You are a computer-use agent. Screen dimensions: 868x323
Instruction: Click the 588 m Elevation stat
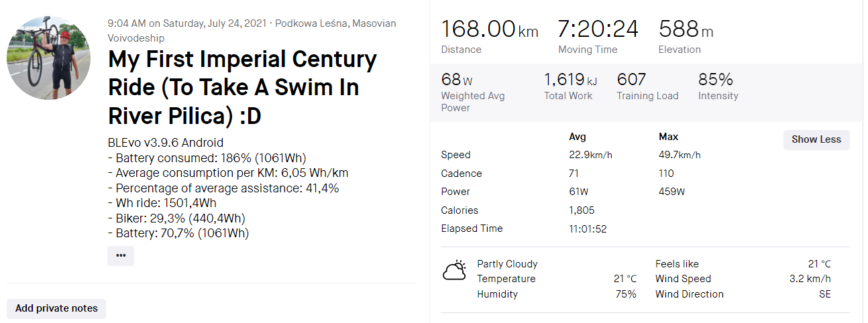(686, 30)
